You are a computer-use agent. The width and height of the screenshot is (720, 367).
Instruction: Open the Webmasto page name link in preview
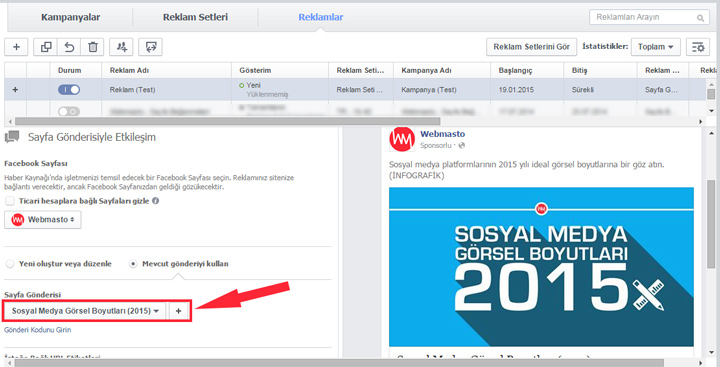click(443, 134)
